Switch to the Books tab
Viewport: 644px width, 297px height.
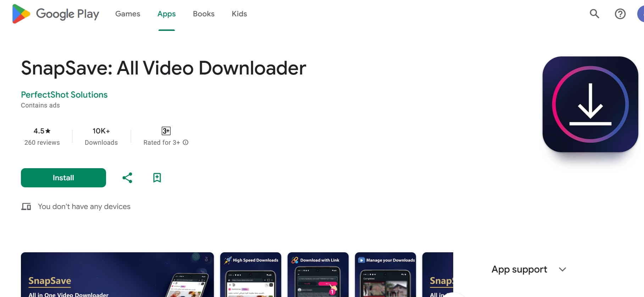204,14
